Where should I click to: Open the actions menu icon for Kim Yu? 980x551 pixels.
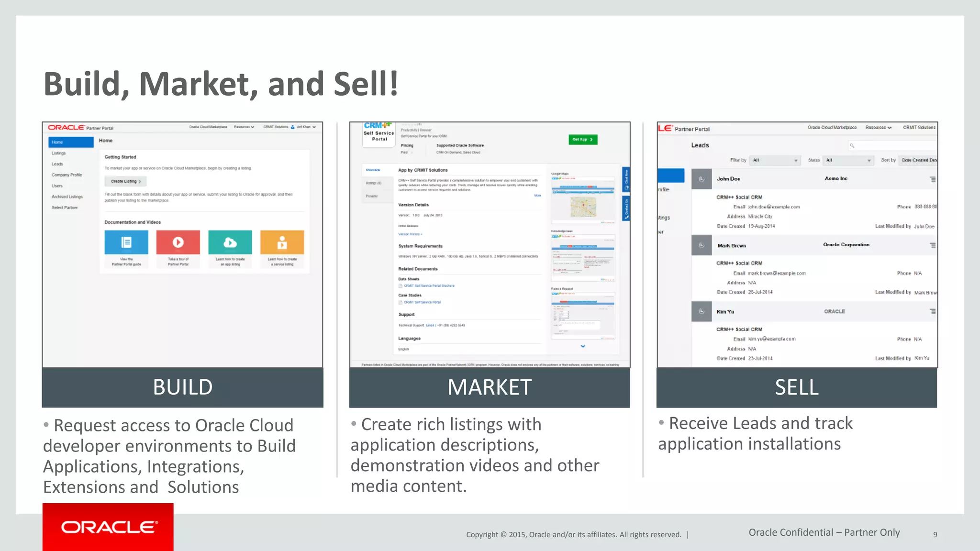pyautogui.click(x=933, y=311)
